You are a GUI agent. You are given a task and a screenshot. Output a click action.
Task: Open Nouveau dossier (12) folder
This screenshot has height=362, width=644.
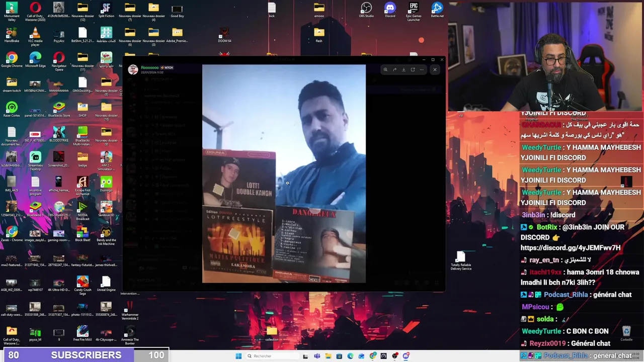pyautogui.click(x=83, y=12)
